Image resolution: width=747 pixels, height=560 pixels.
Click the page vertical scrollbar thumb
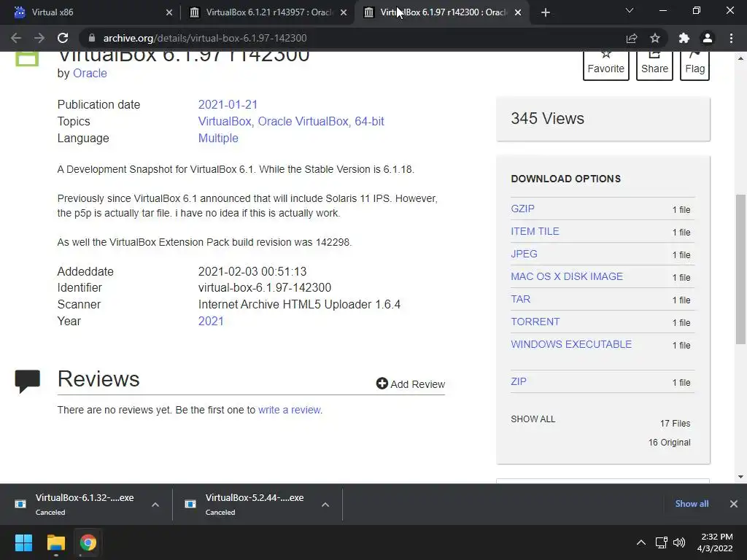[740, 269]
